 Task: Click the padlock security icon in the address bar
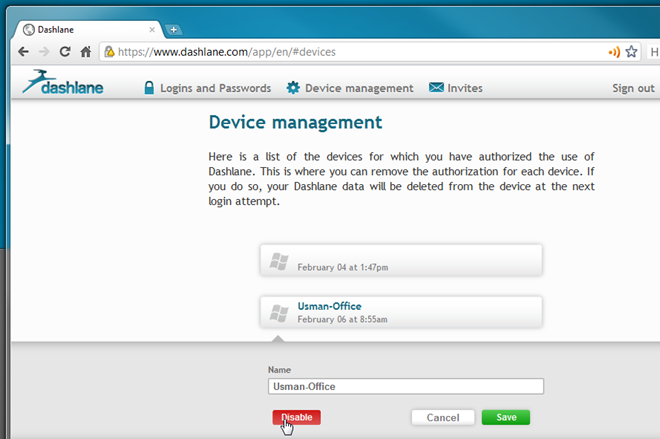tap(109, 51)
